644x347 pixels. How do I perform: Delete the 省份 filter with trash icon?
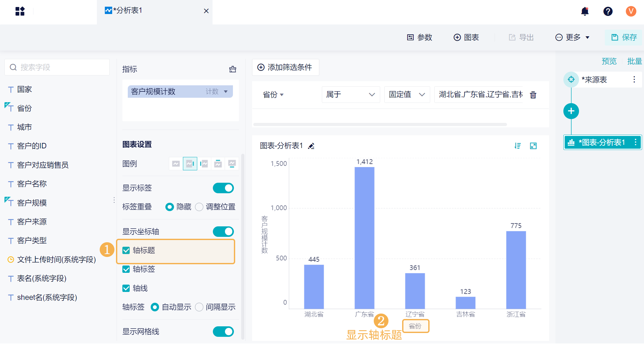[x=533, y=95]
